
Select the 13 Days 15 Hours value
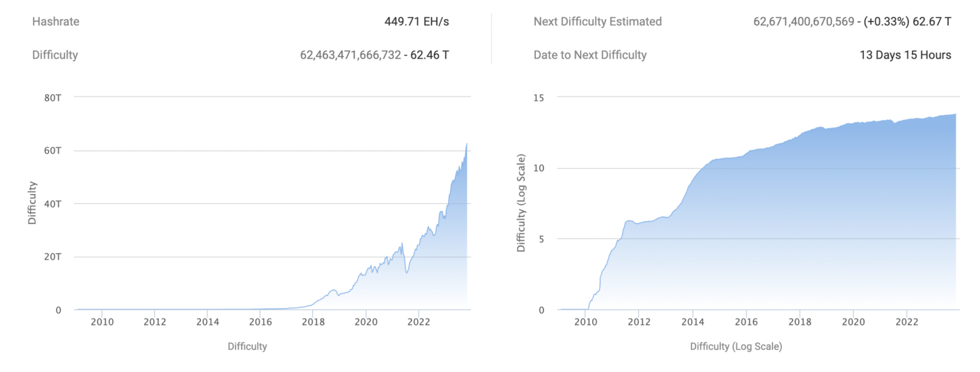[x=905, y=55]
